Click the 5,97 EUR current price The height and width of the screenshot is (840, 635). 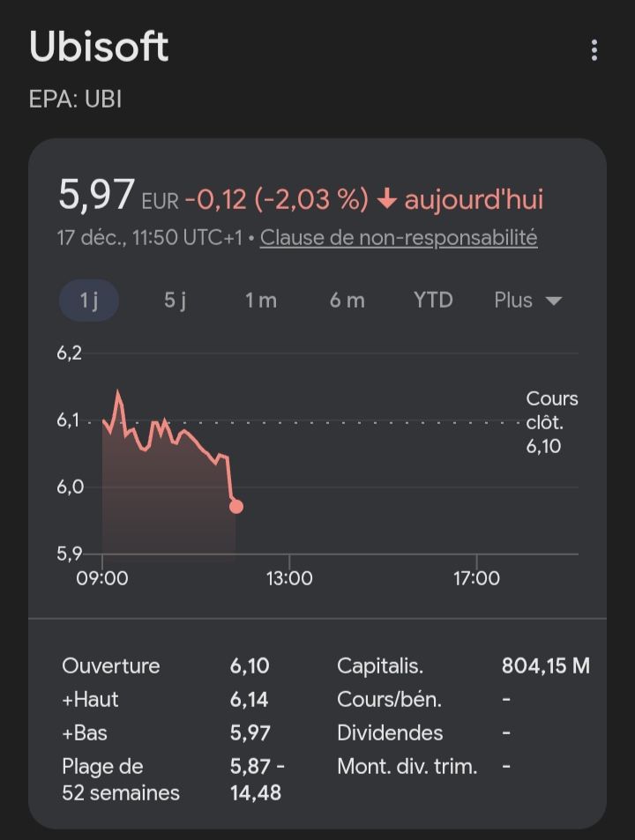[97, 196]
